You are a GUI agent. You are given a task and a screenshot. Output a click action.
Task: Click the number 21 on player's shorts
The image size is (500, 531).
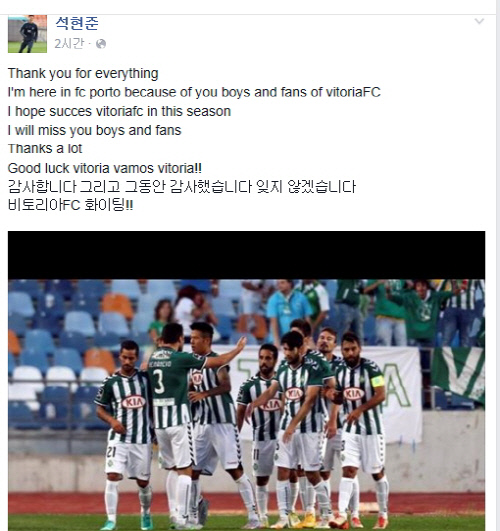tap(111, 451)
